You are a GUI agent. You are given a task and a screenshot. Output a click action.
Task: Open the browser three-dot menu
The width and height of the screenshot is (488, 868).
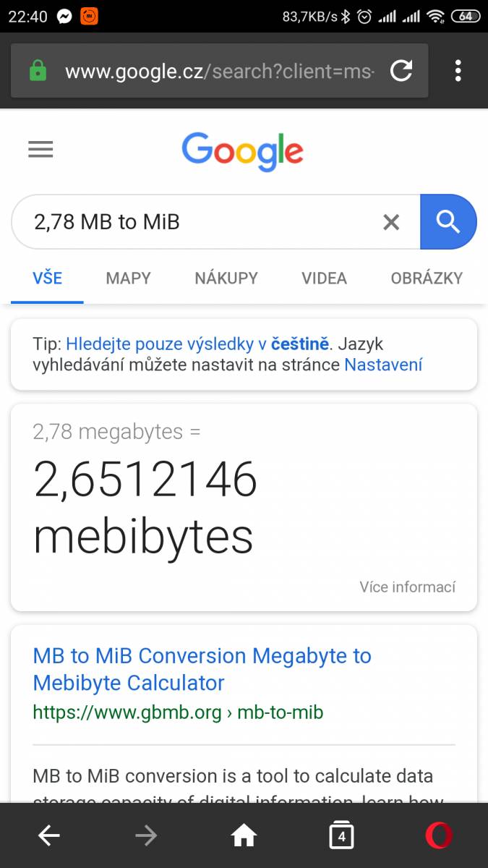click(x=458, y=71)
